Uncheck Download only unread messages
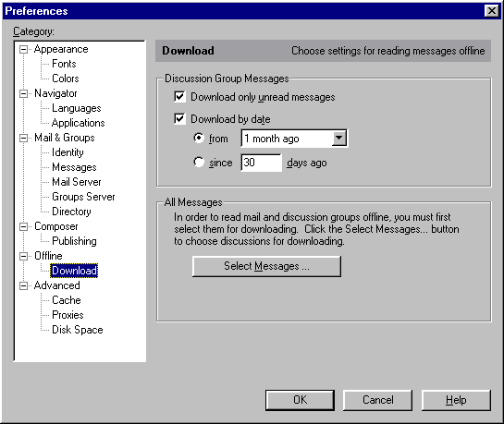 pyautogui.click(x=179, y=97)
